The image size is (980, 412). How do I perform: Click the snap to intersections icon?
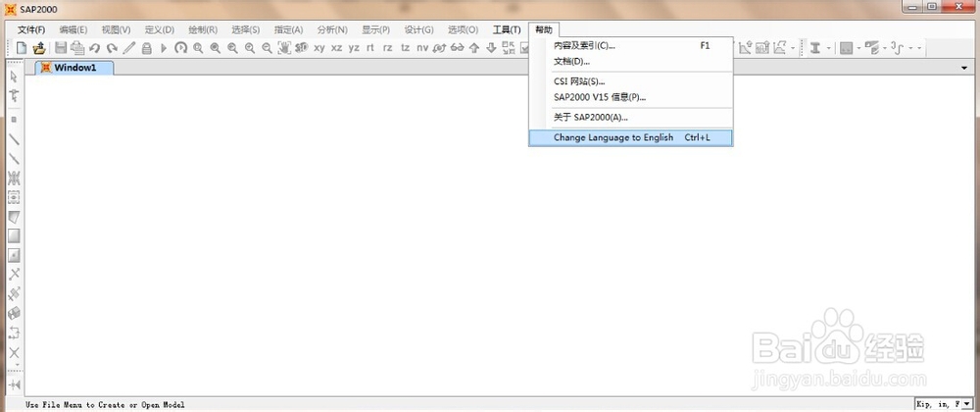pyautogui.click(x=14, y=274)
